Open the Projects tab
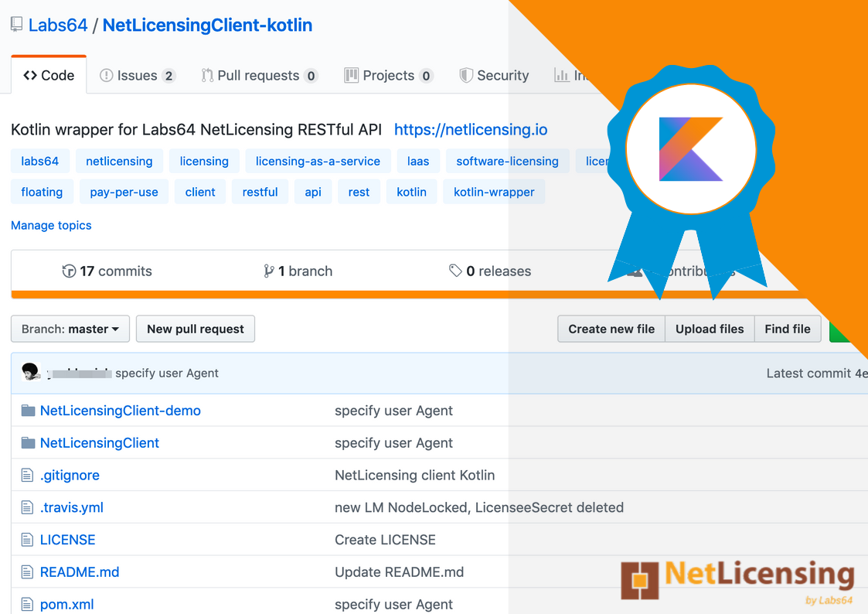The image size is (868, 614). [388, 75]
